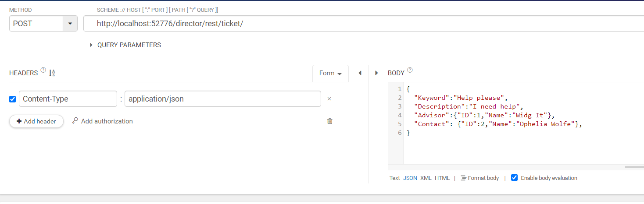This screenshot has width=644, height=204.
Task: Open the POST method dropdown
Action: coord(70,24)
